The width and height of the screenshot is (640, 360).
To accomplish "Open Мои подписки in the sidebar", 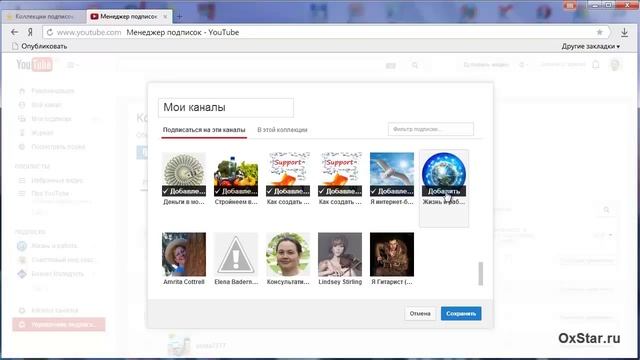I will tap(51, 119).
